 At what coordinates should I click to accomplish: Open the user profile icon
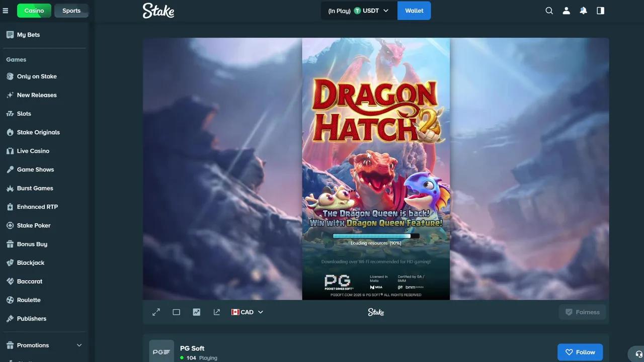point(567,11)
